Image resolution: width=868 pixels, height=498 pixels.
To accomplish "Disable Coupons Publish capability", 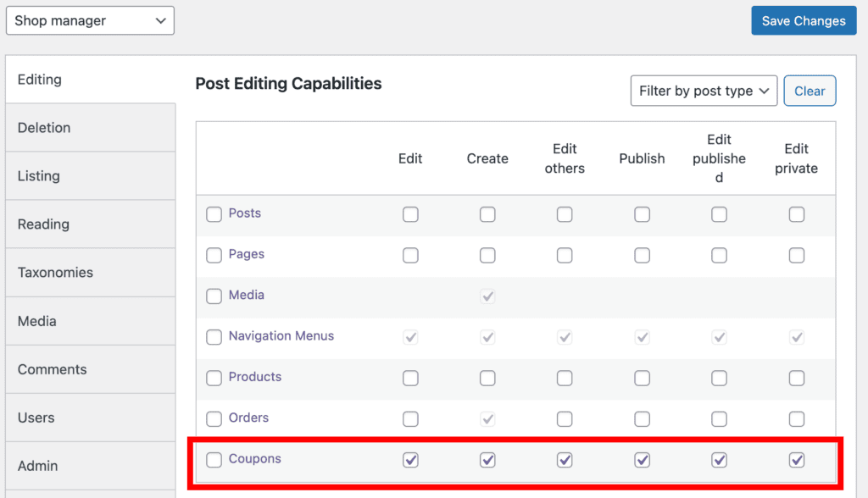I will click(642, 460).
